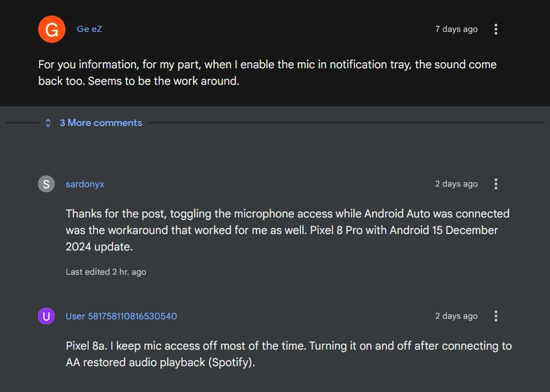Show 3 More comments
The image size is (550, 392).
[101, 123]
